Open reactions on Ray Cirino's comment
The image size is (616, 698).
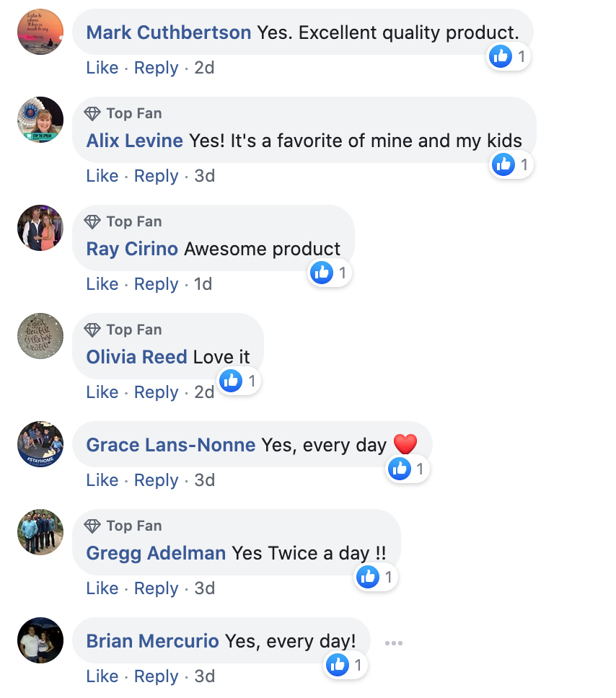tap(322, 273)
